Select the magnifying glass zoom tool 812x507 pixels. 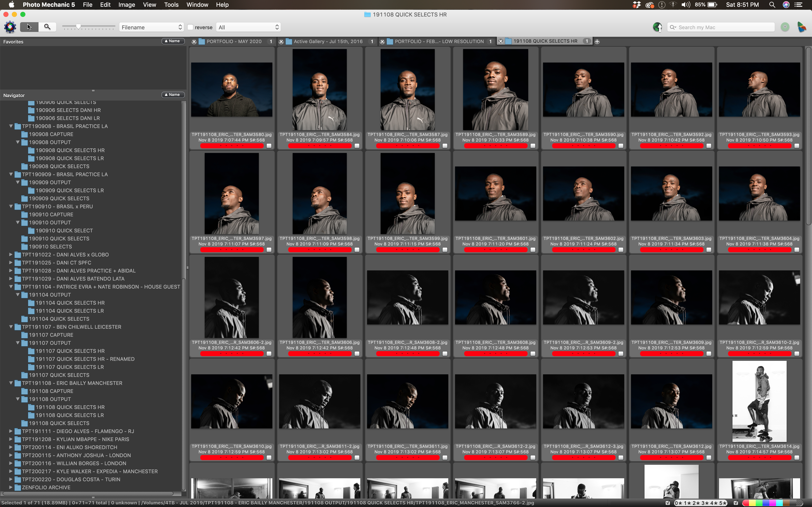[47, 27]
